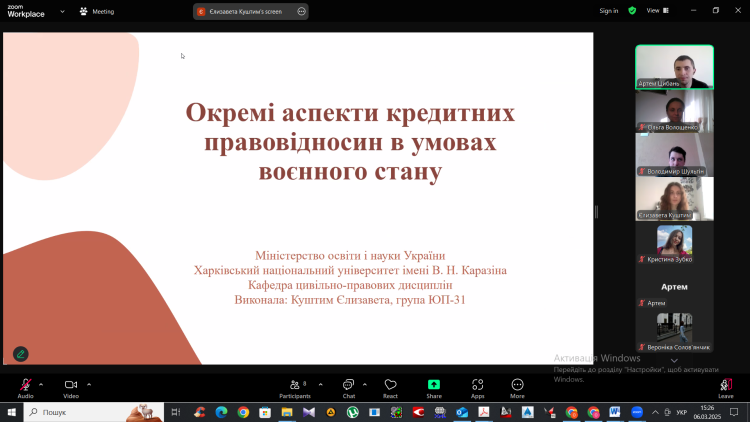750x422 pixels.
Task: Click the Sign in link
Action: [608, 11]
